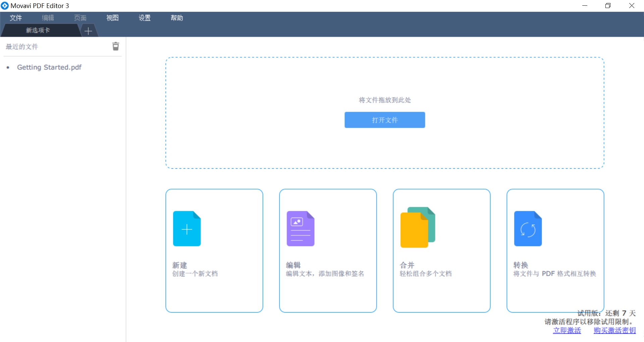Click the trash icon to clear recent files
Image resolution: width=644 pixels, height=342 pixels.
click(115, 46)
